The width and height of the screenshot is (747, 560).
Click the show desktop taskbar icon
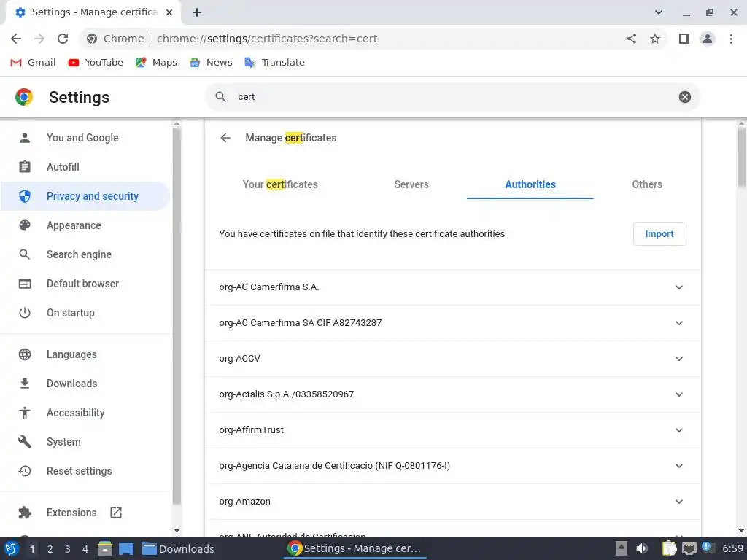tap(126, 548)
